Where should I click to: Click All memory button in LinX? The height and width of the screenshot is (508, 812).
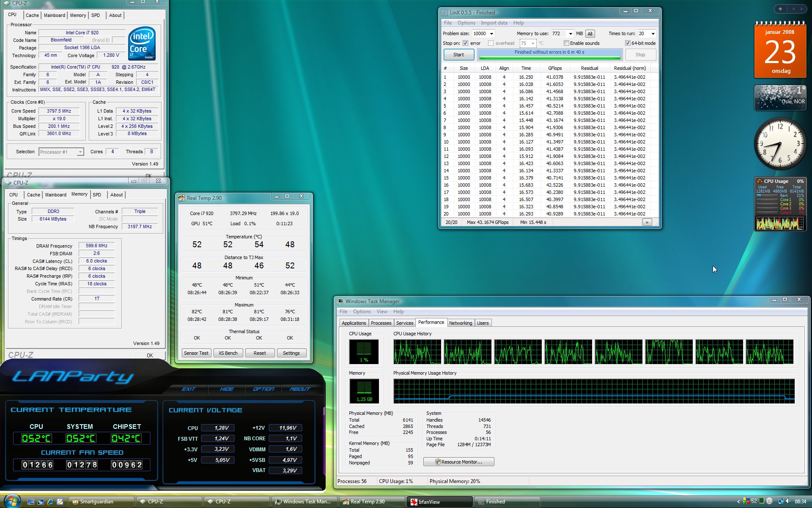(590, 33)
